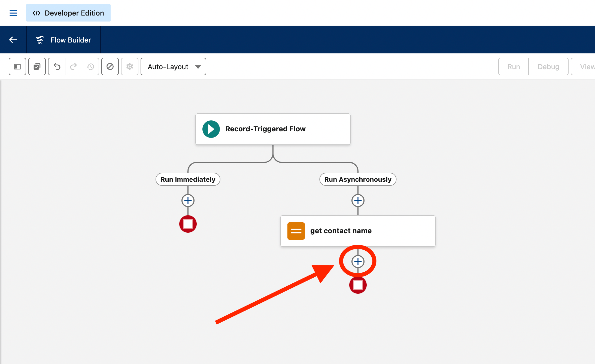Click the partially visible View button

point(583,66)
